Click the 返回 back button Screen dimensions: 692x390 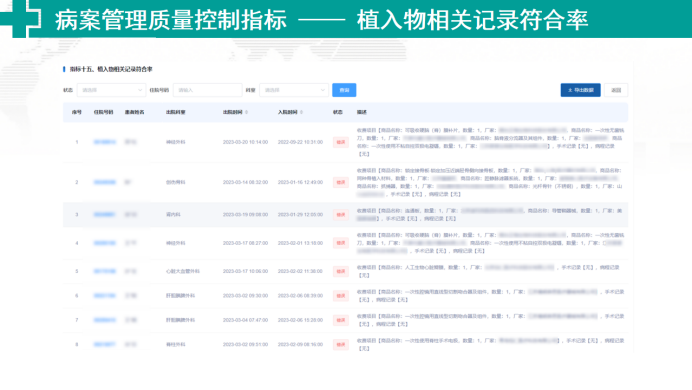coord(616,90)
